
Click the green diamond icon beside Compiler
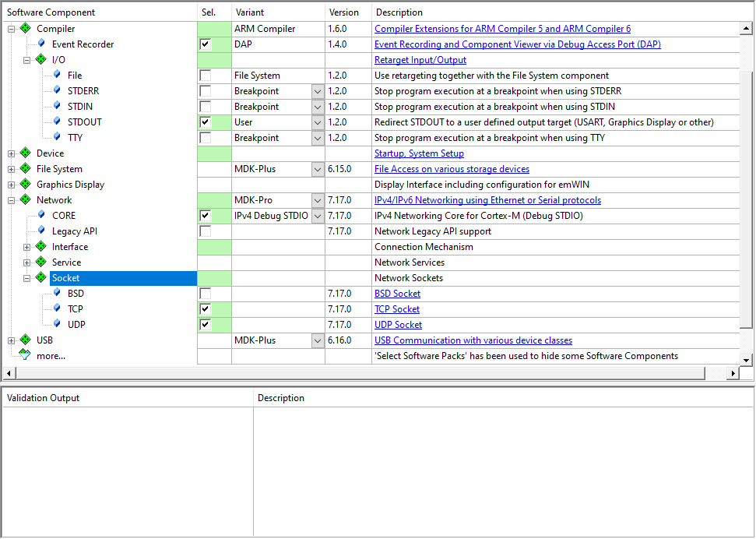point(26,29)
